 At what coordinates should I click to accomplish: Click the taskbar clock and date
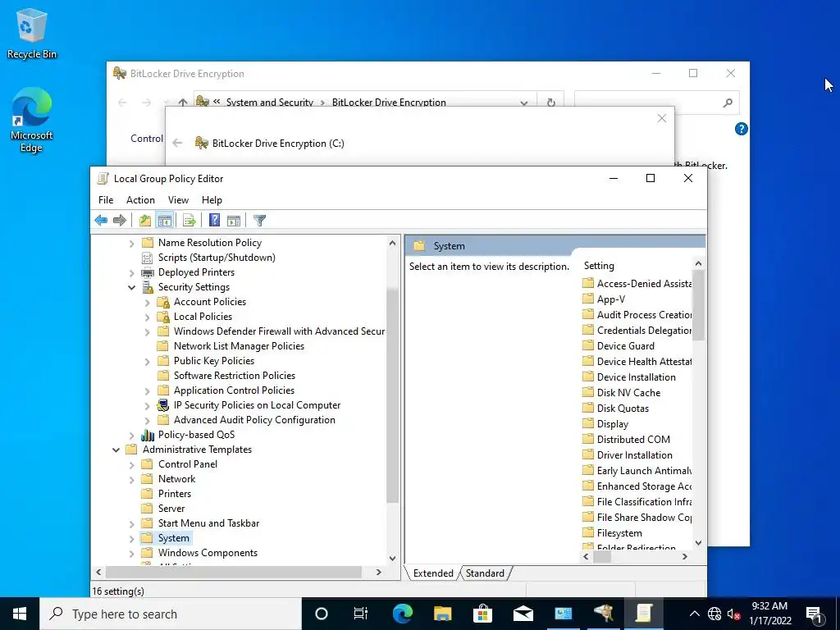[x=769, y=614]
